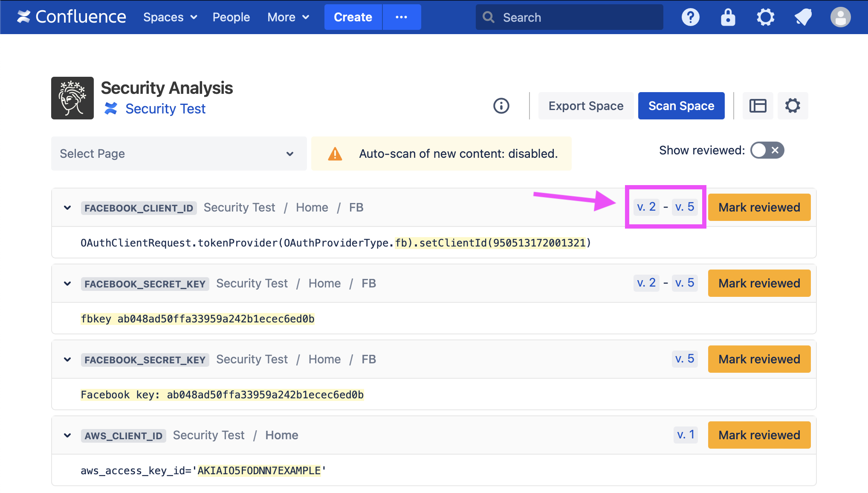Open the Spaces menu
Viewport: 868px width, 493px height.
tap(170, 17)
